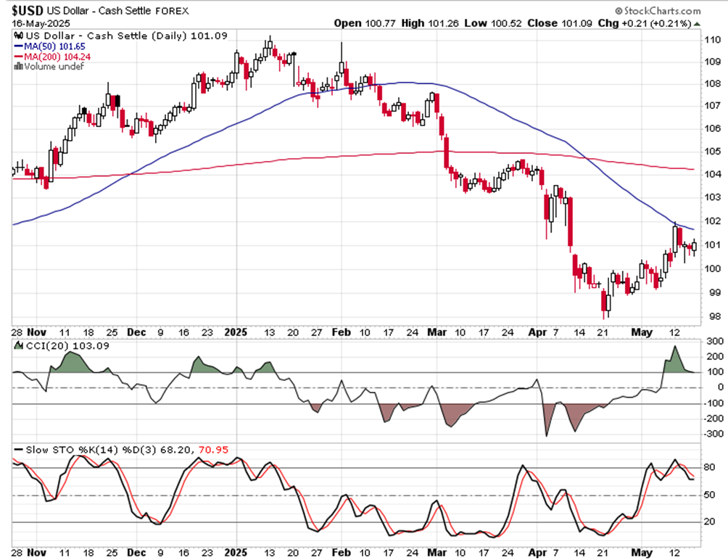Click the 80 level on stochastic scale

coord(709,468)
